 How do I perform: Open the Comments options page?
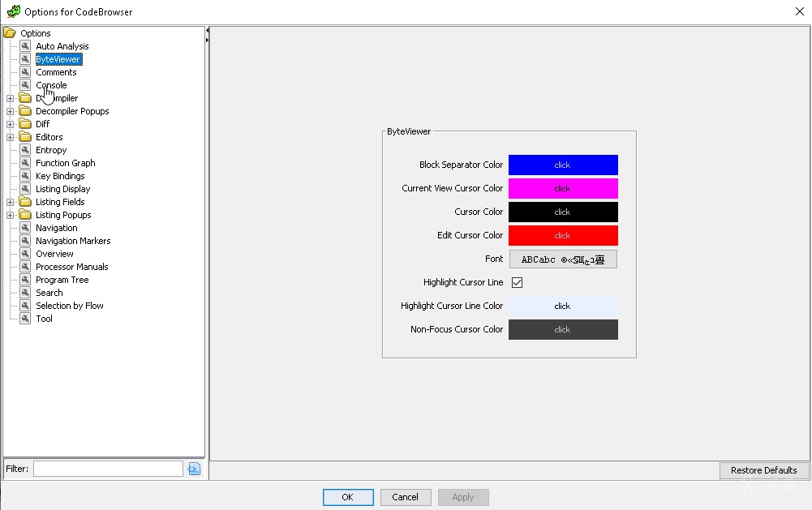point(56,72)
